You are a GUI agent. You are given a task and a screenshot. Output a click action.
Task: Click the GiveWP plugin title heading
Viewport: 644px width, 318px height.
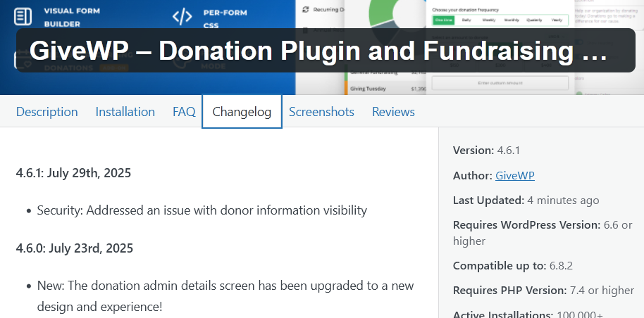pos(318,51)
